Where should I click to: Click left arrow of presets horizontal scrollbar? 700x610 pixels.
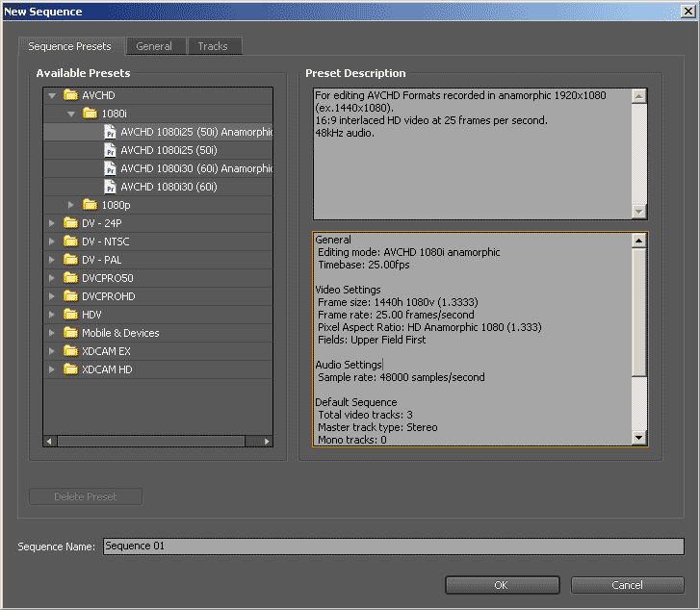[49, 442]
